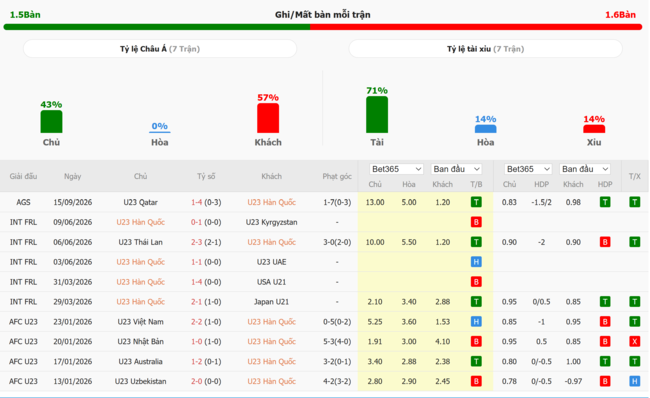Click T/X red X badge in 20/01/2026 row
The height and width of the screenshot is (398, 650).
[x=635, y=342]
